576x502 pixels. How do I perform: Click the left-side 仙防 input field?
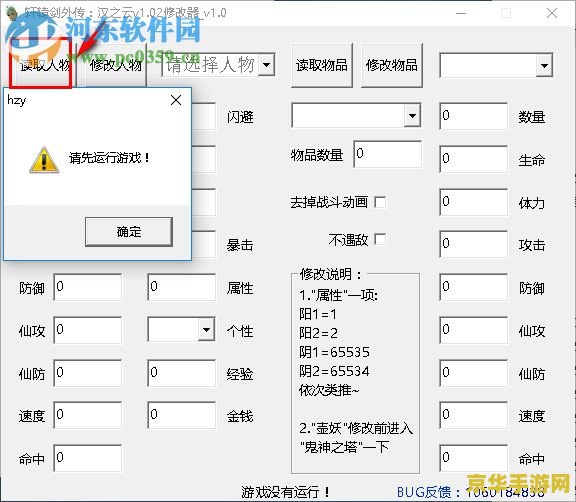point(87,373)
